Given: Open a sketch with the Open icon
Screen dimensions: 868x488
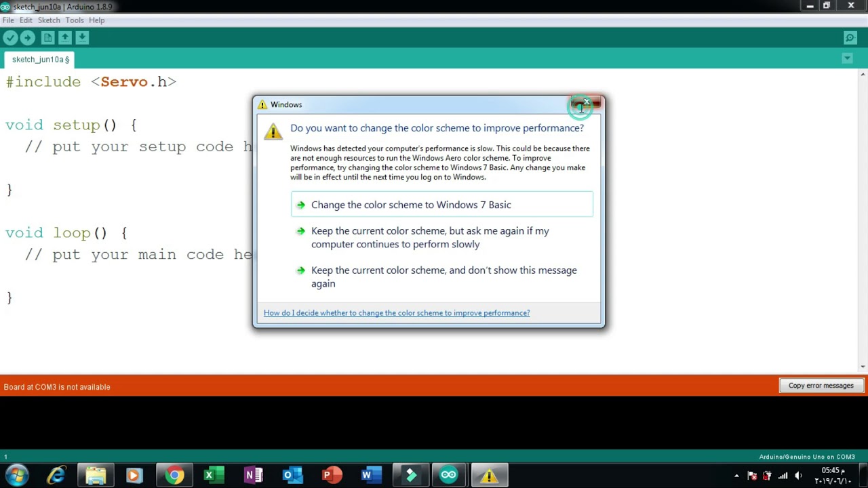Looking at the screenshot, I should (x=64, y=38).
